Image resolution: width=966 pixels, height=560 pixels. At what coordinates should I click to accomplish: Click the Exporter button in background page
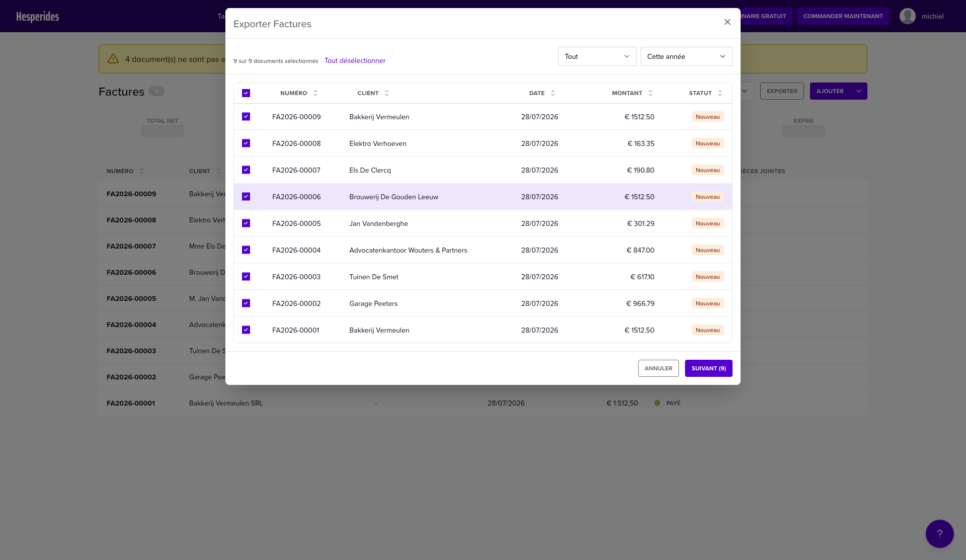coord(782,91)
